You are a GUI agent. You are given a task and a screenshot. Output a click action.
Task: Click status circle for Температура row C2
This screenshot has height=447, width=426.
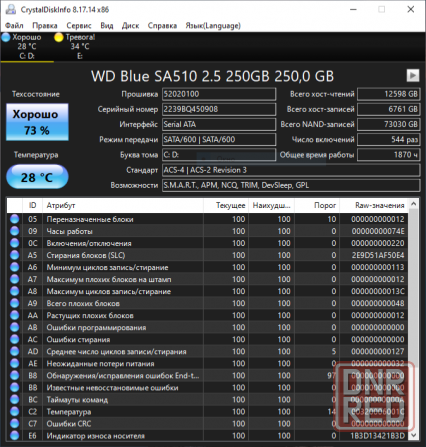coord(14,411)
